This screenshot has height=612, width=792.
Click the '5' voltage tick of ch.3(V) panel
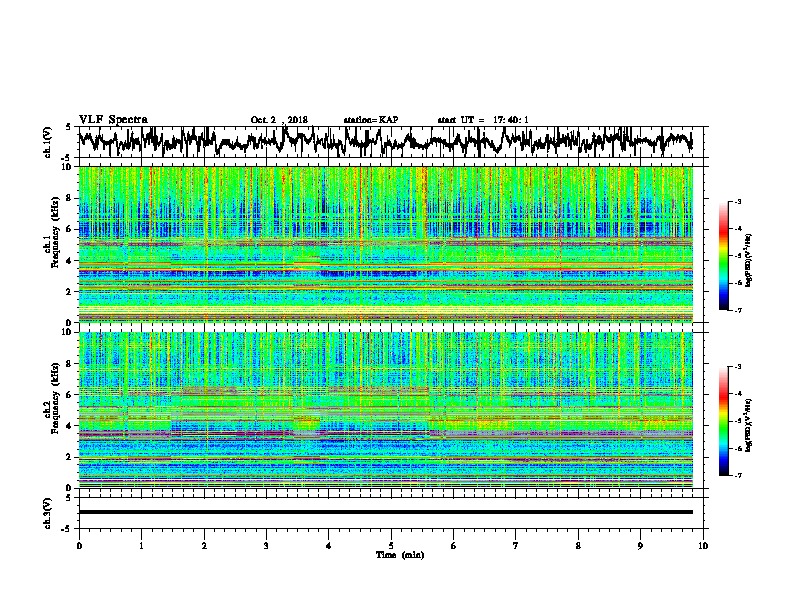pyautogui.click(x=68, y=498)
